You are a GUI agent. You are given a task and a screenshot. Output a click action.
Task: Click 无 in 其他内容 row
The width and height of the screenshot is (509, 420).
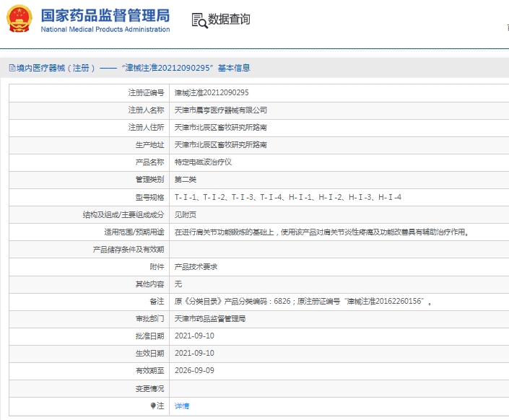pos(178,284)
